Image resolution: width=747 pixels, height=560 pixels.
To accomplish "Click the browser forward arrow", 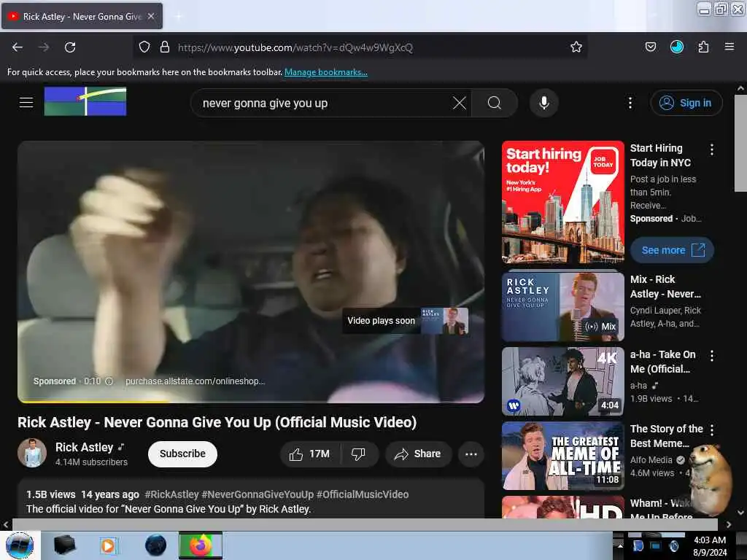I will tap(44, 47).
